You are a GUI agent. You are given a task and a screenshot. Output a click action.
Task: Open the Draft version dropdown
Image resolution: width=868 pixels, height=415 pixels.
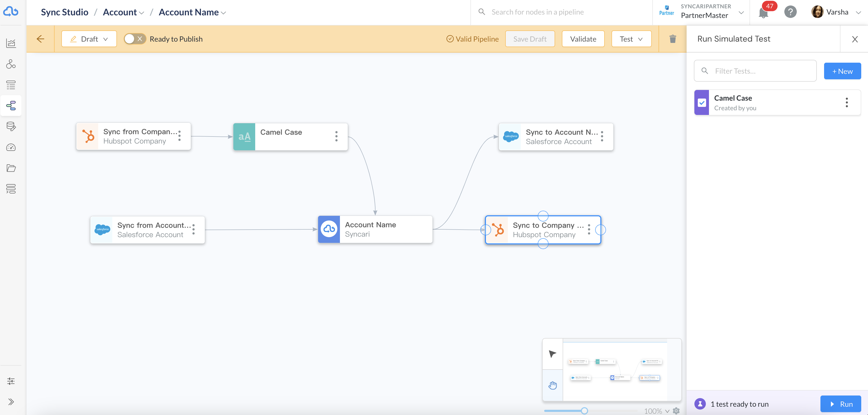89,39
